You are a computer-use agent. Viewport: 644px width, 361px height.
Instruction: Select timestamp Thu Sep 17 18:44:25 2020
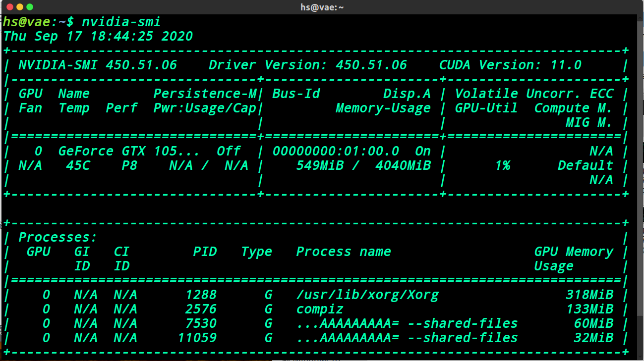[x=98, y=36]
